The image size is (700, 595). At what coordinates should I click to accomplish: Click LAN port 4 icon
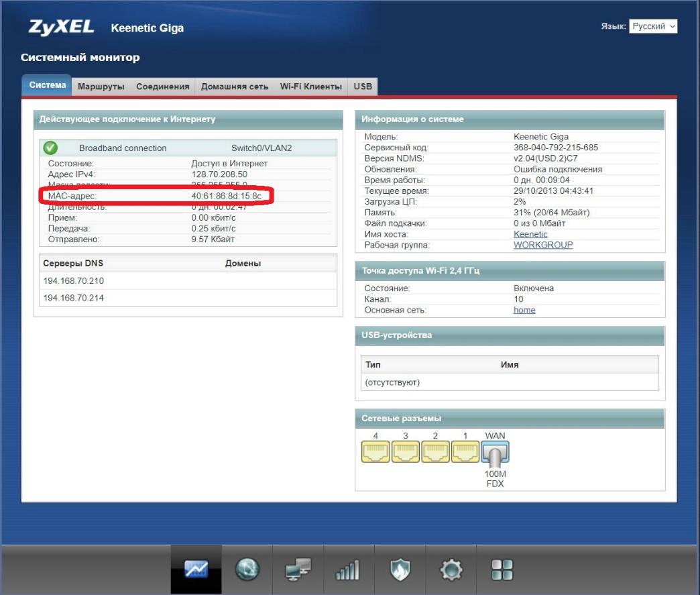375,451
